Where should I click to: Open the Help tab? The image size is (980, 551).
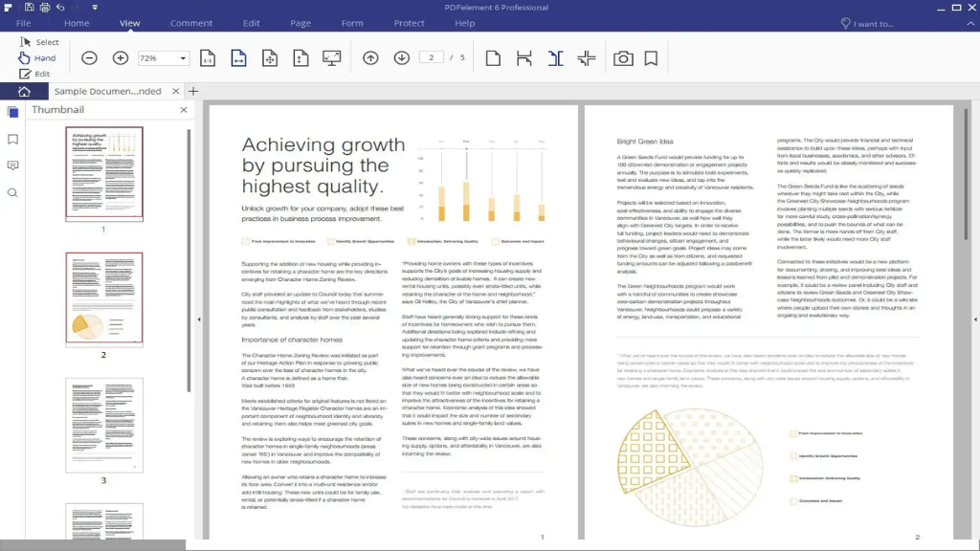(464, 23)
